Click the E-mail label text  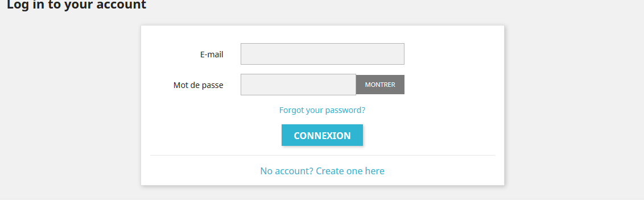[x=212, y=54]
